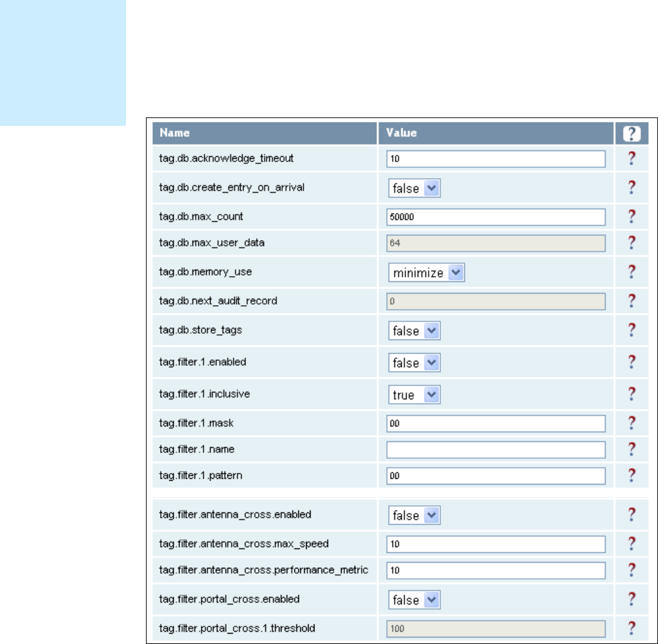Open tag.db.memory_use minimize dropdown
The image size is (658, 644).
426,272
